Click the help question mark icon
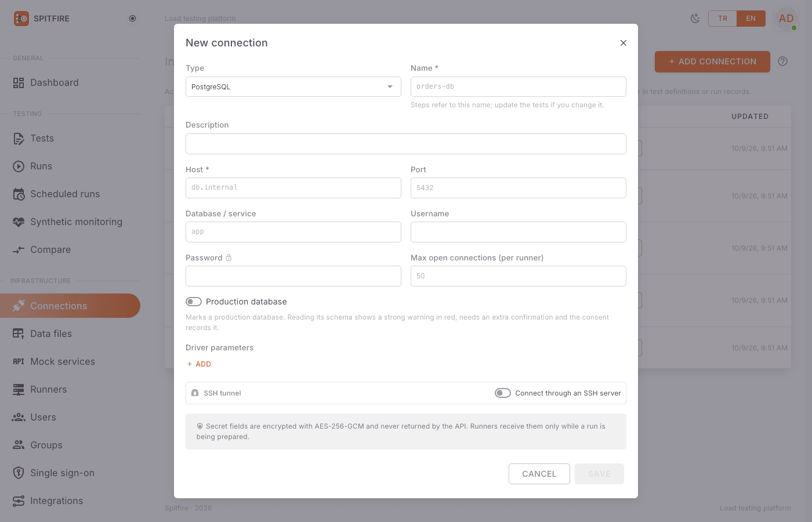This screenshot has width=812, height=522. (x=782, y=61)
